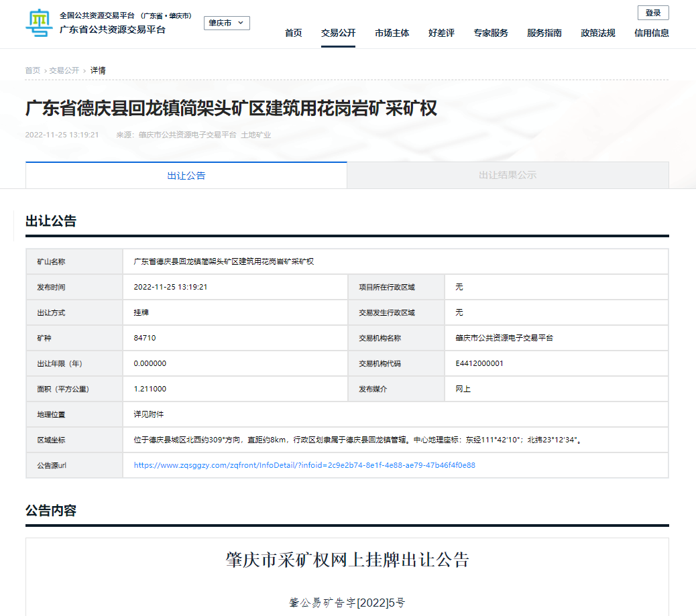This screenshot has width=696, height=616.
Task: Click the 肇庆市采矿权网上挂牌出让公告 heading
Action: pos(347,560)
